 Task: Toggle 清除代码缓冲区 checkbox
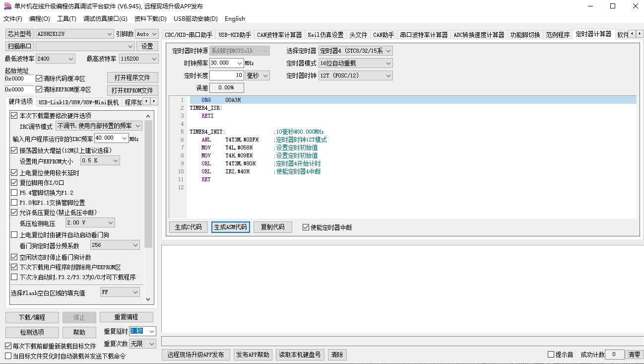pos(39,78)
